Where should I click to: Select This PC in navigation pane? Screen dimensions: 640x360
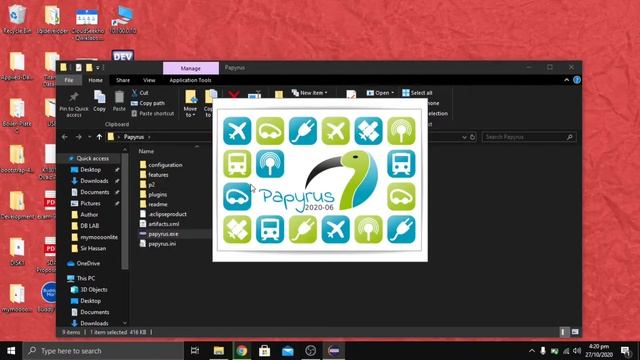pyautogui.click(x=86, y=278)
